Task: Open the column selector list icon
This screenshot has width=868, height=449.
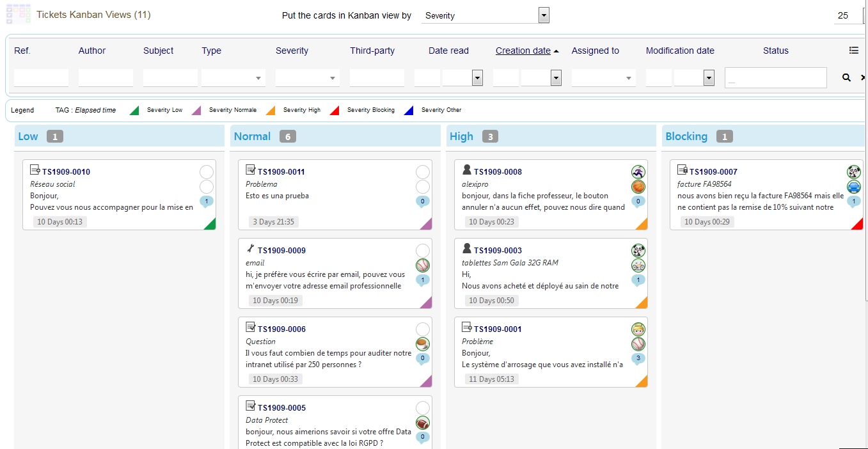Action: [853, 51]
